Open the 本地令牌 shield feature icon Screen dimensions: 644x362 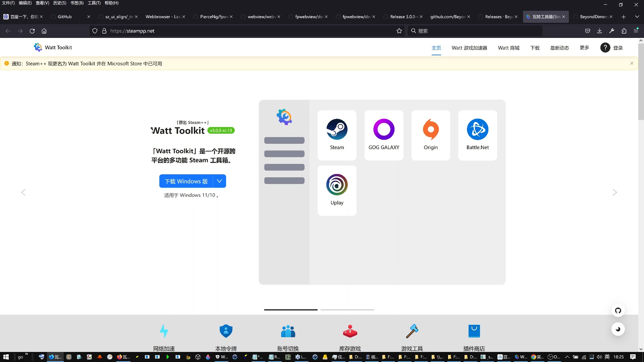pyautogui.click(x=226, y=331)
